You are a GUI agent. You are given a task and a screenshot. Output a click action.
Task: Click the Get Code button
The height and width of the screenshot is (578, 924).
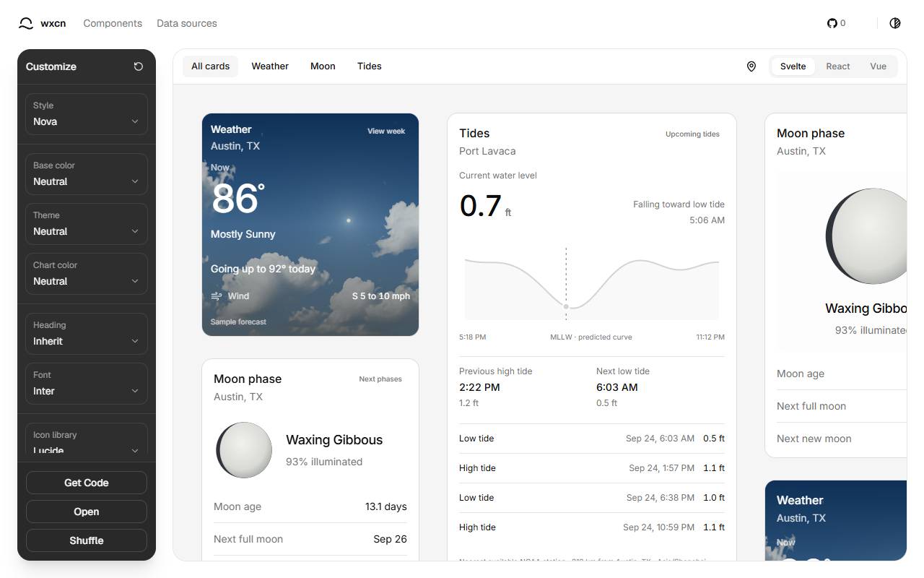tap(87, 483)
